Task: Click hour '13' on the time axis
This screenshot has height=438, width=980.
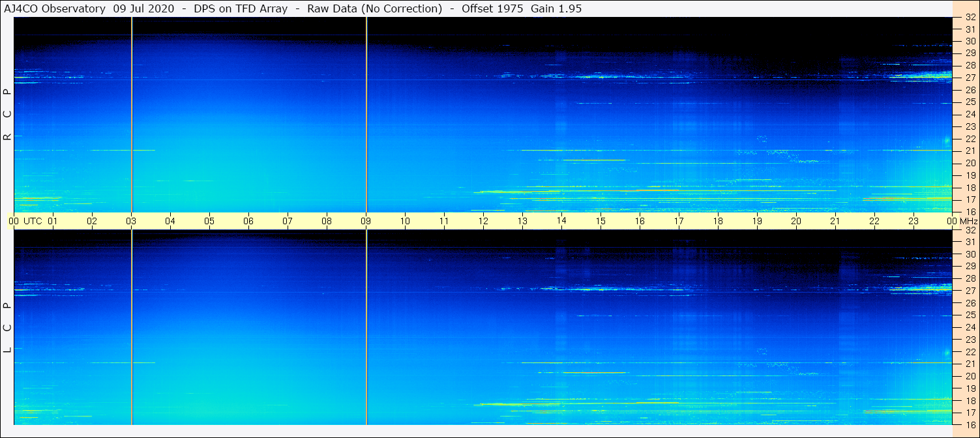Action: tap(522, 221)
